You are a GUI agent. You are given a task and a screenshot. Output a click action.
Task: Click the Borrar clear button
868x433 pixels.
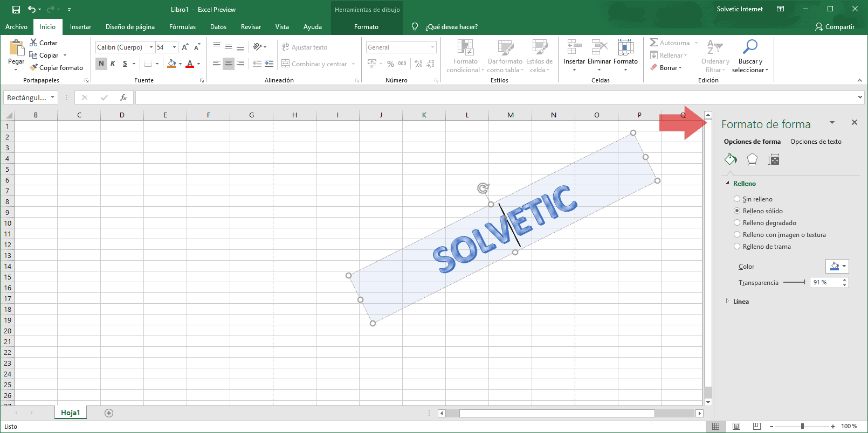coord(666,68)
